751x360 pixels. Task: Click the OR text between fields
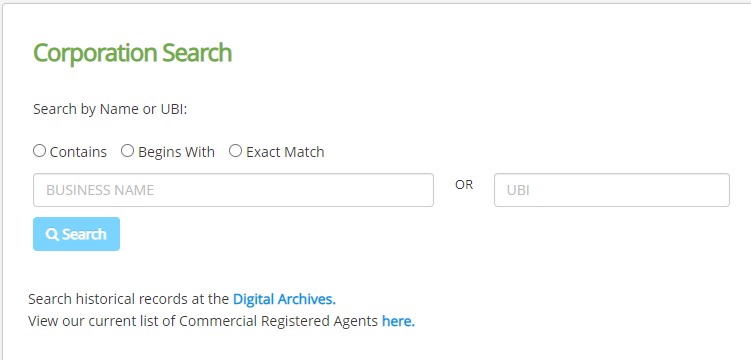(x=464, y=185)
